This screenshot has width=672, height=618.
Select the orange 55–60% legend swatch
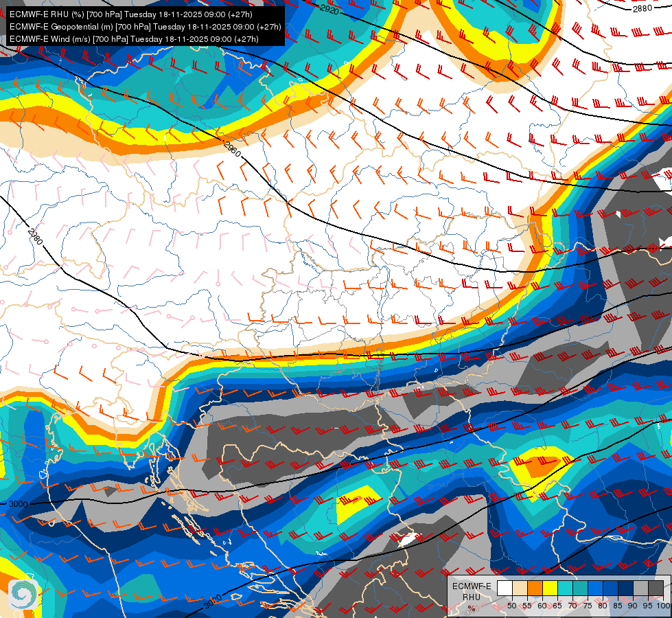(x=535, y=588)
